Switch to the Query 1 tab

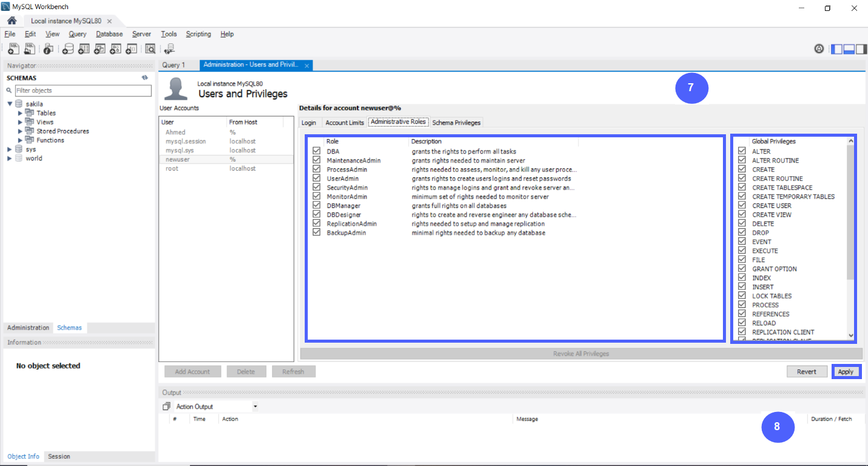coord(174,65)
